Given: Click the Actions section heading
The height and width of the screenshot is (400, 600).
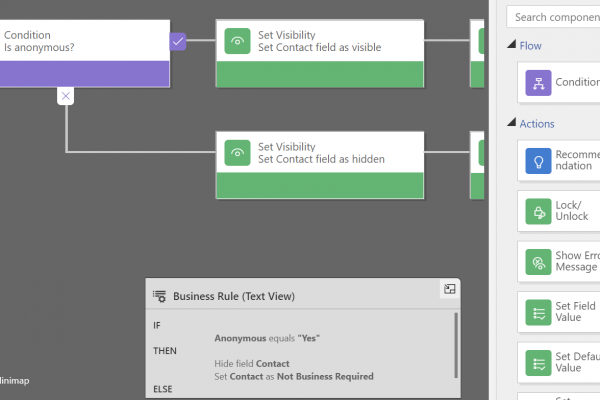Looking at the screenshot, I should click(x=537, y=124).
